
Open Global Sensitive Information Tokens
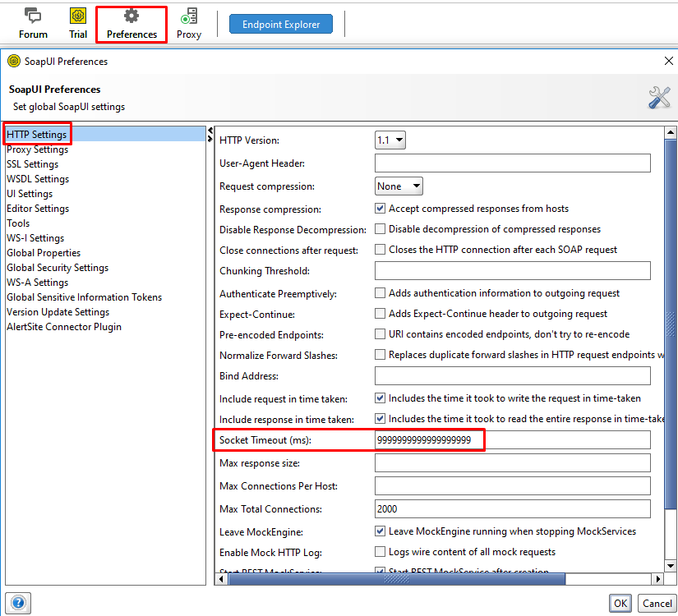pos(105,297)
